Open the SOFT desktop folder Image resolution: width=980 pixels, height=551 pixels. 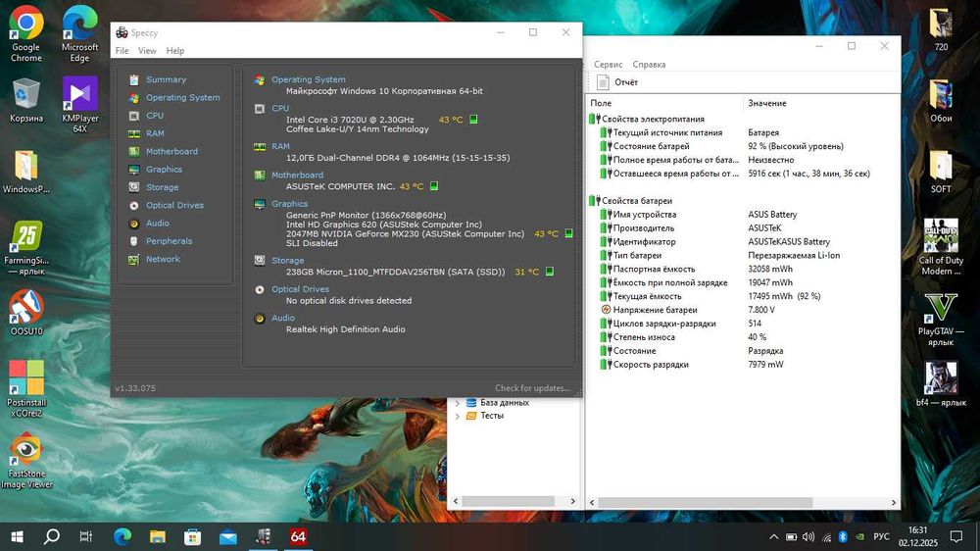click(x=941, y=172)
